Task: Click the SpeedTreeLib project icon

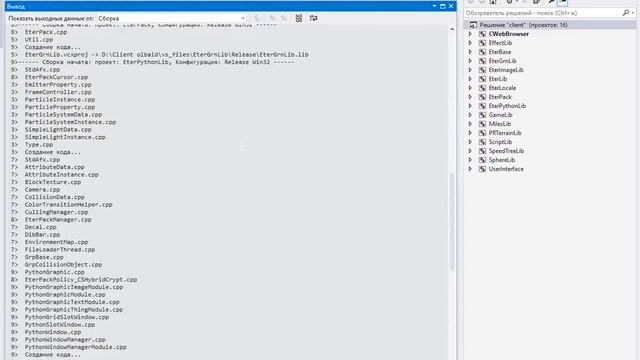Action: coord(482,151)
